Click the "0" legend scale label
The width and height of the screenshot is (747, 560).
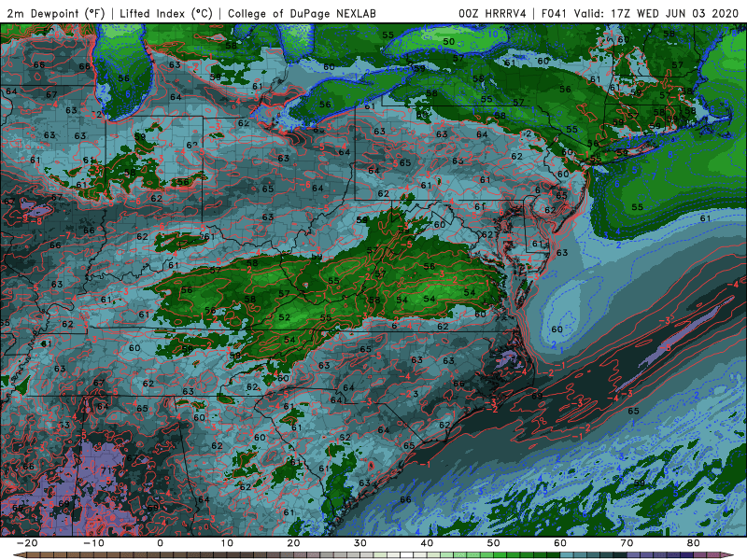160,543
